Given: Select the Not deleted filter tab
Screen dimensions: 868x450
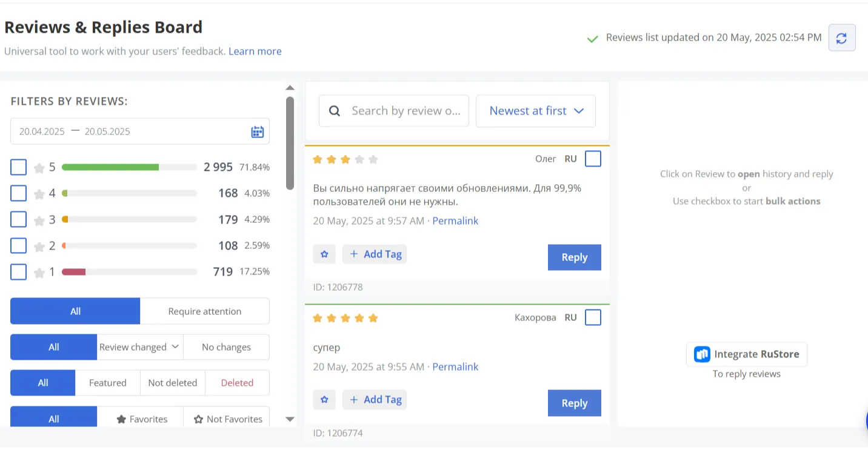Looking at the screenshot, I should coord(173,383).
